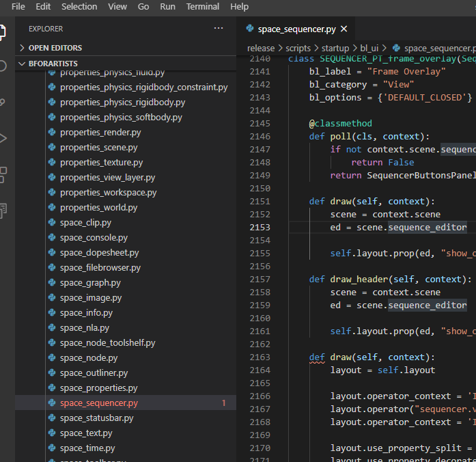Open the Run and Debug icon

(x=3, y=138)
